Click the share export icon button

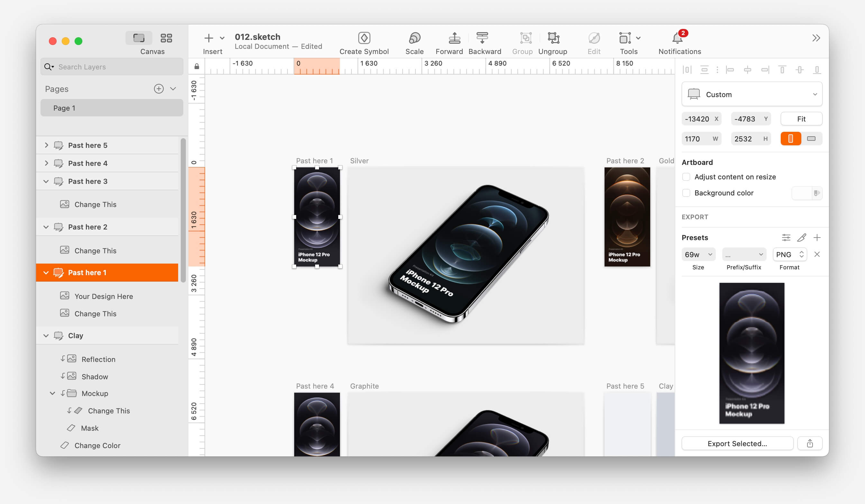tap(810, 443)
